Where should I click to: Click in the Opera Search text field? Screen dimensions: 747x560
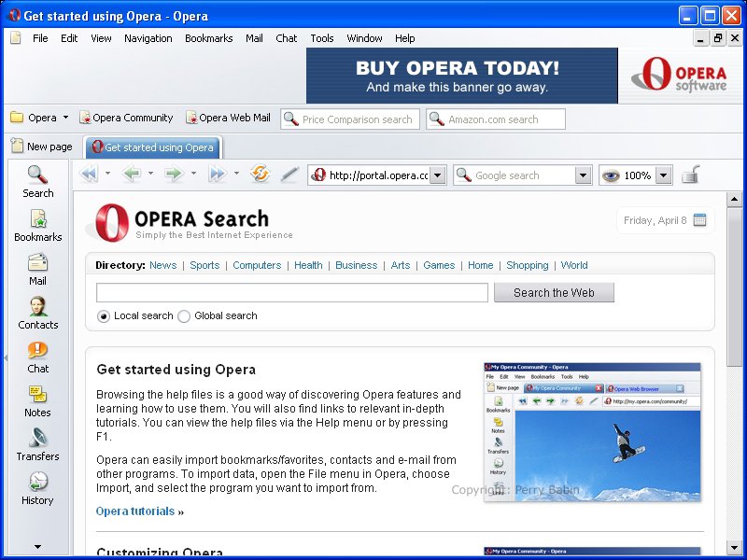(x=292, y=292)
